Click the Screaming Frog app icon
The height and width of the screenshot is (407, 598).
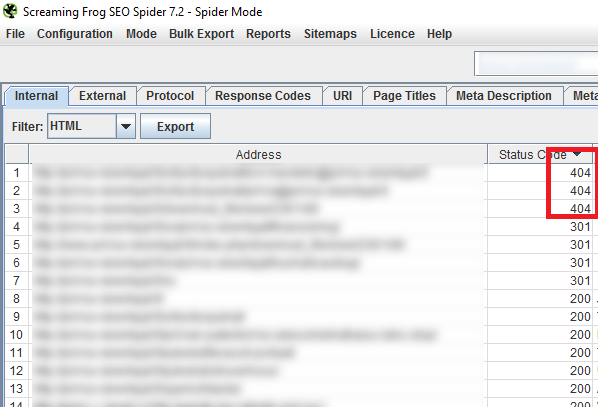pyautogui.click(x=10, y=11)
